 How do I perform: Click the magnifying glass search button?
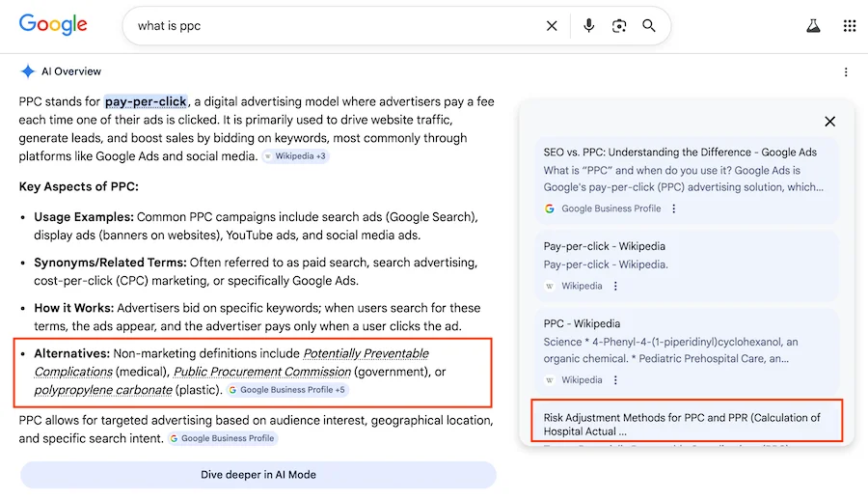point(649,25)
